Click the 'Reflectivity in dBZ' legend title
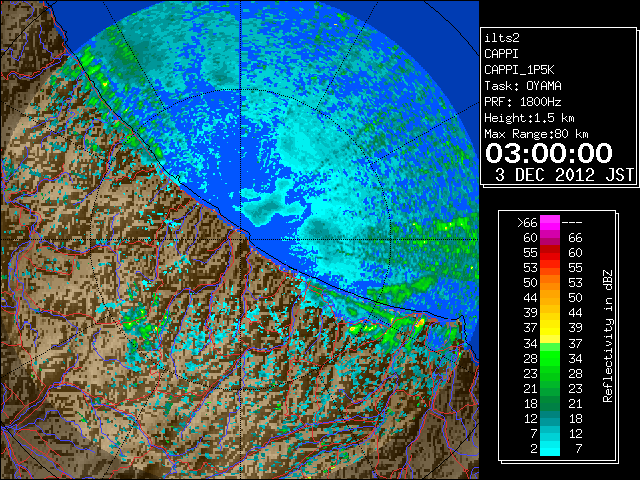The width and height of the screenshot is (640, 480). coord(607,336)
